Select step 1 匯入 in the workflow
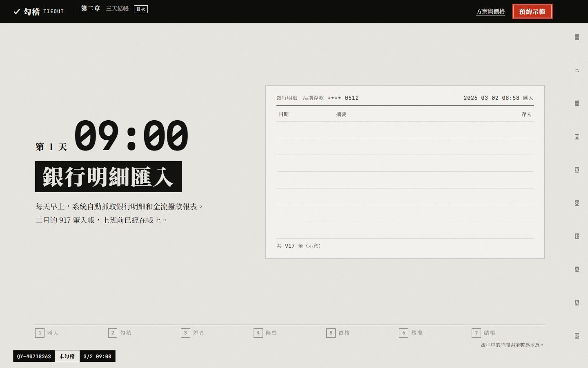 47,333
